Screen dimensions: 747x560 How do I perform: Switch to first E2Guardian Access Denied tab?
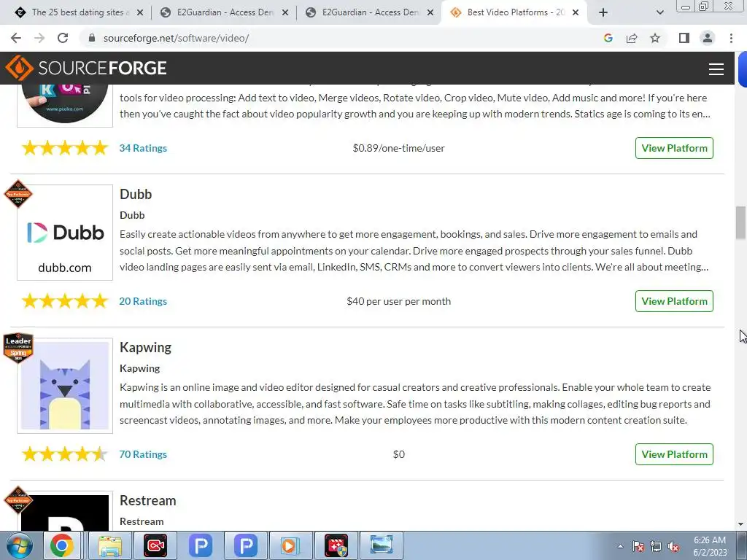pyautogui.click(x=224, y=12)
